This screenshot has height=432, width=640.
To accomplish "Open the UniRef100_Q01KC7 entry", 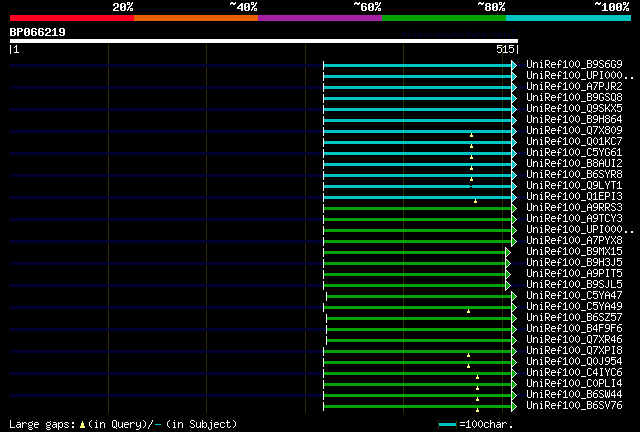I will [574, 142].
